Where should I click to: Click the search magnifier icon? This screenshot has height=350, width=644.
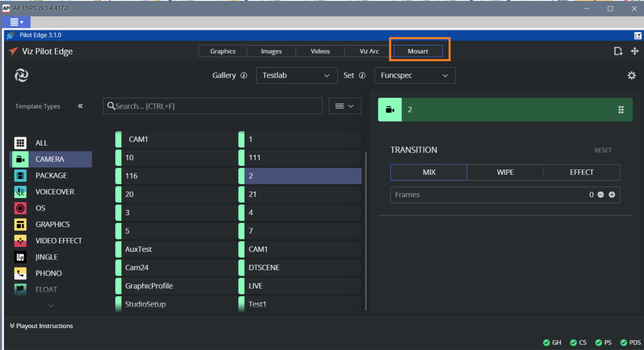pos(111,106)
